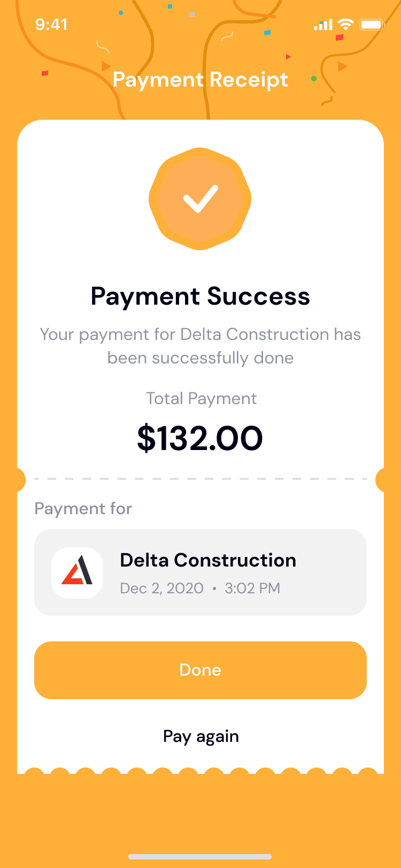
Task: Tap the $132.00 total amount
Action: [x=200, y=438]
